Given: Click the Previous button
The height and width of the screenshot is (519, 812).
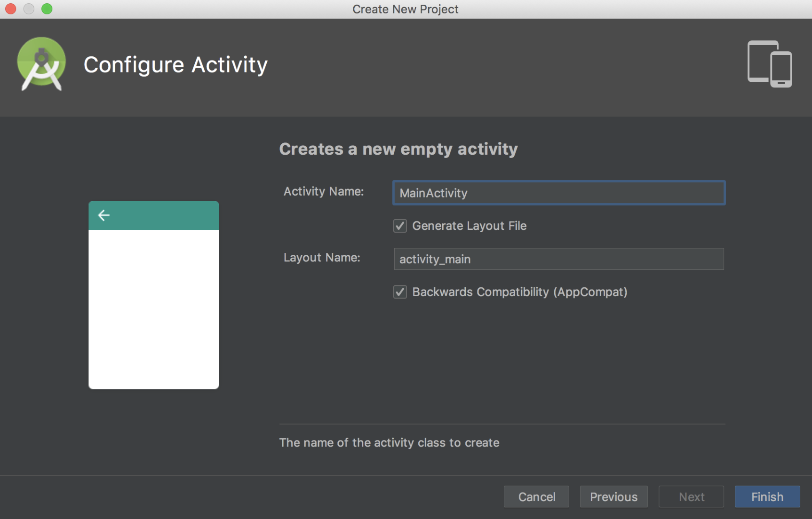Looking at the screenshot, I should [614, 496].
